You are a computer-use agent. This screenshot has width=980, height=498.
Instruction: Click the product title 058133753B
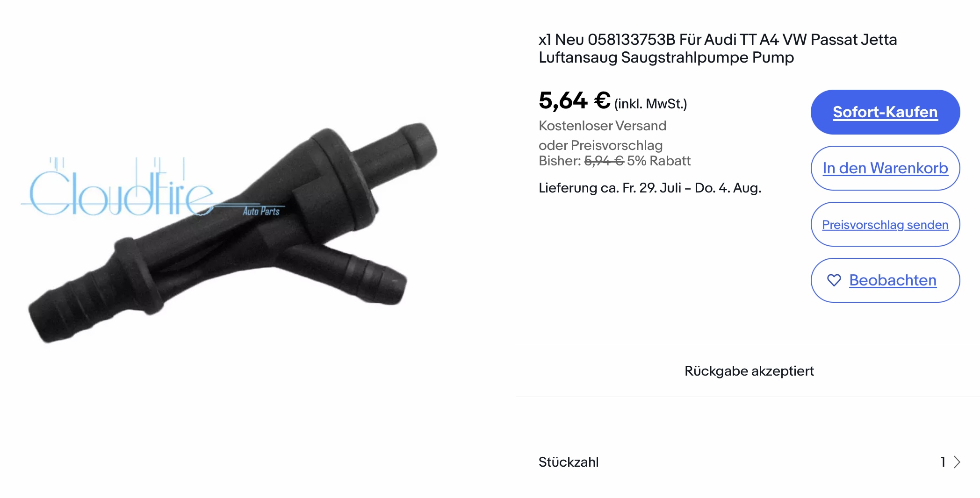631,40
